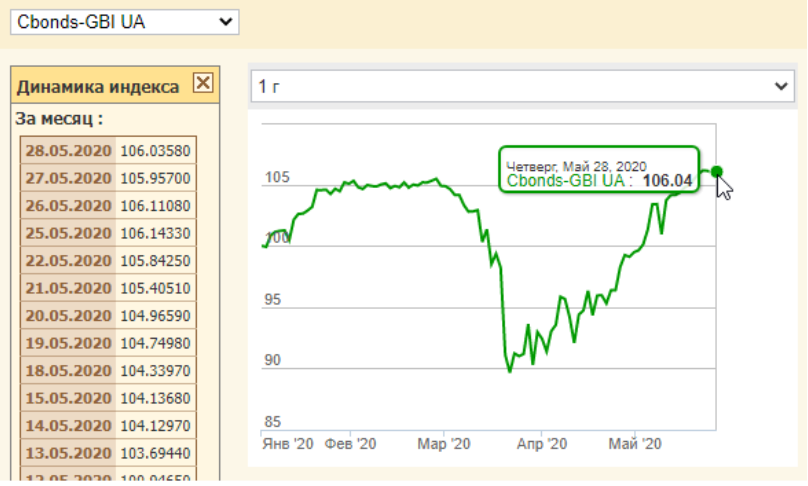Close the Динамика индекса panel
Image resolution: width=808 pixels, height=486 pixels.
[x=203, y=82]
